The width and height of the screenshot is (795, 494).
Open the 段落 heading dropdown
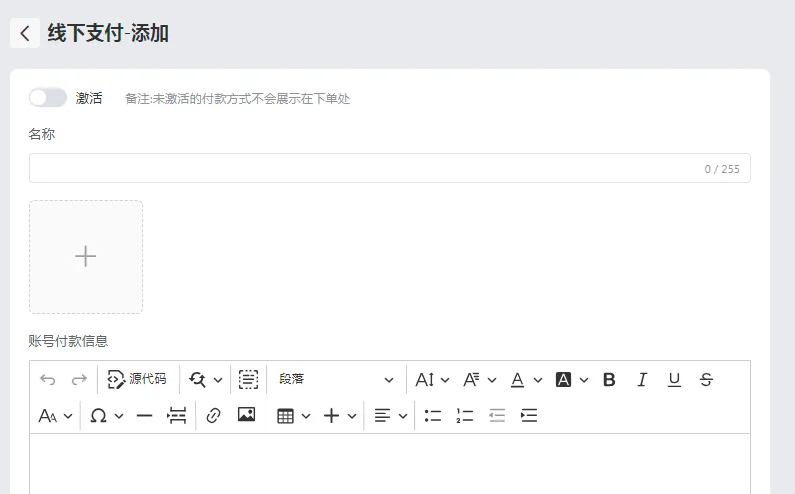[336, 379]
